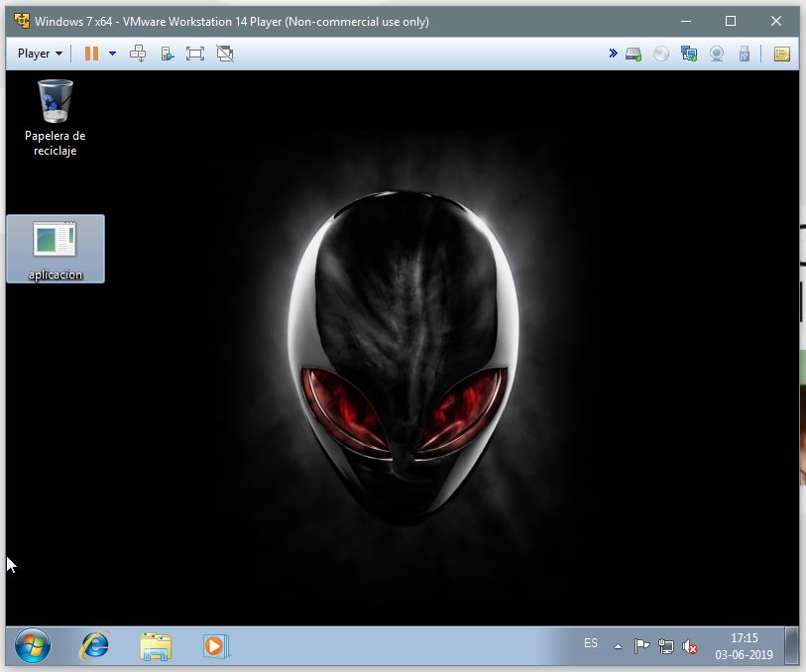Show hidden tray icons with the arrow
806x672 pixels.
[x=618, y=646]
